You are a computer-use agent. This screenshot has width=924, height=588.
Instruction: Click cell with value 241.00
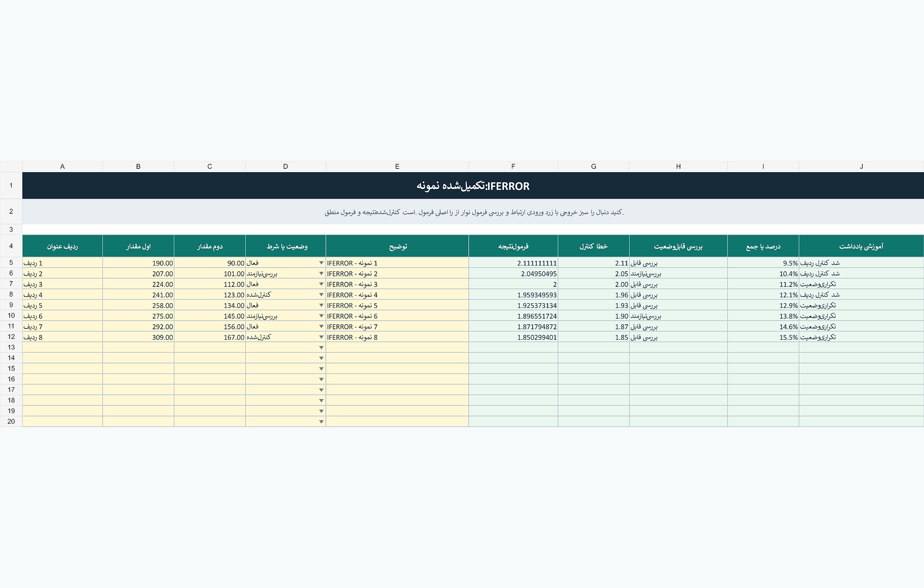(138, 295)
